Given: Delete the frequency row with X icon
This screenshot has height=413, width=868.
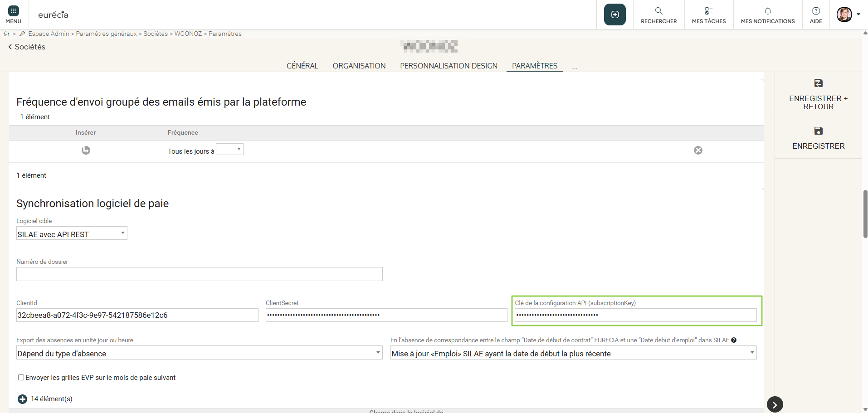Looking at the screenshot, I should pyautogui.click(x=698, y=150).
